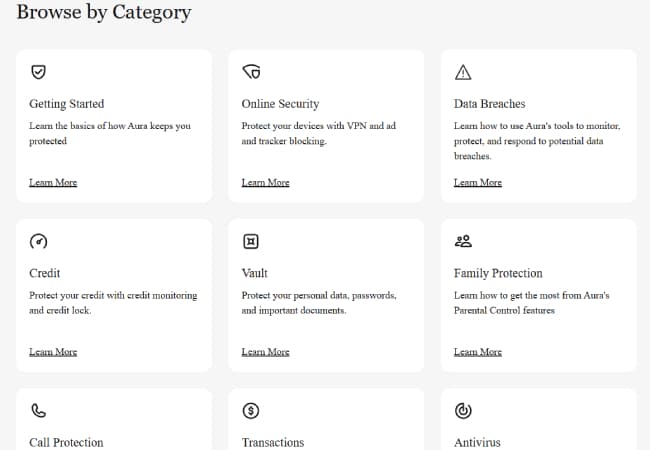Open the Call Protection category title
Screen dimensions: 650x450
pos(66,442)
